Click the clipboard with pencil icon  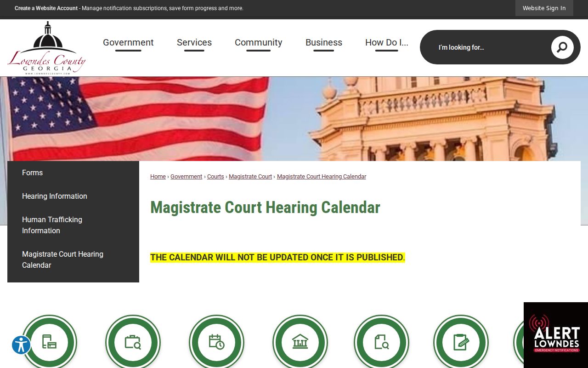click(461, 342)
